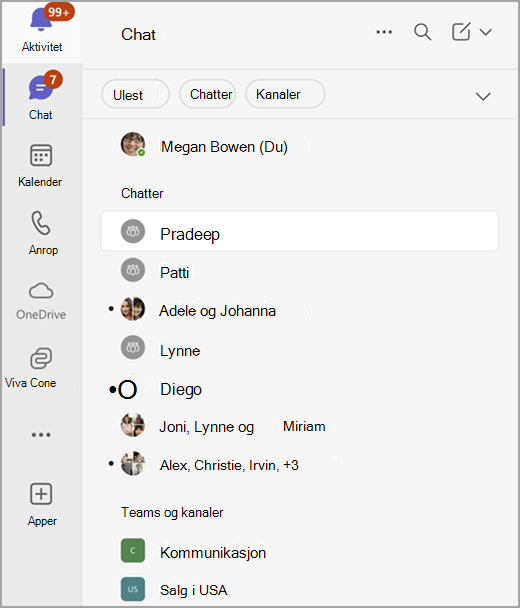The height and width of the screenshot is (608, 520).
Task: Open the Kalender icon in the sidebar
Action: [x=41, y=155]
